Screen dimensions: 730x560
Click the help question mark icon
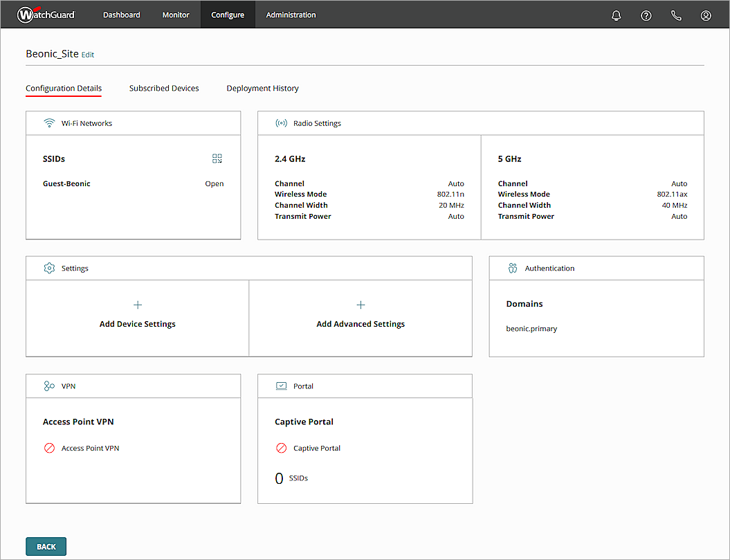click(x=646, y=15)
